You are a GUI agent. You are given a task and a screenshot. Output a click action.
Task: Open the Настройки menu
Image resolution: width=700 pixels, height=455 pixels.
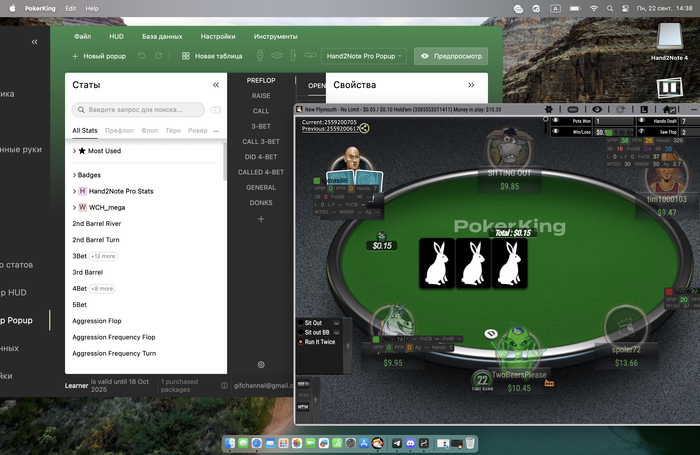[218, 37]
